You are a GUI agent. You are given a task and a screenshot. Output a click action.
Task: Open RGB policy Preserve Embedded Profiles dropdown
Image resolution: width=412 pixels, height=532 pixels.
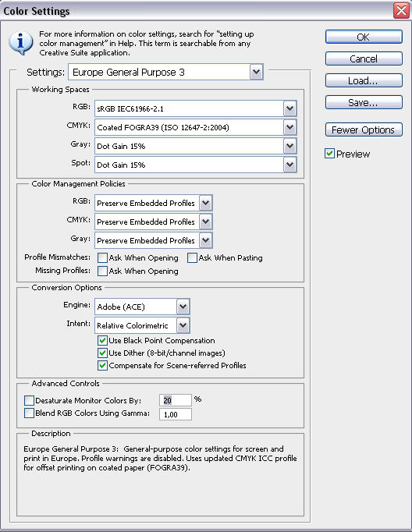coord(154,203)
